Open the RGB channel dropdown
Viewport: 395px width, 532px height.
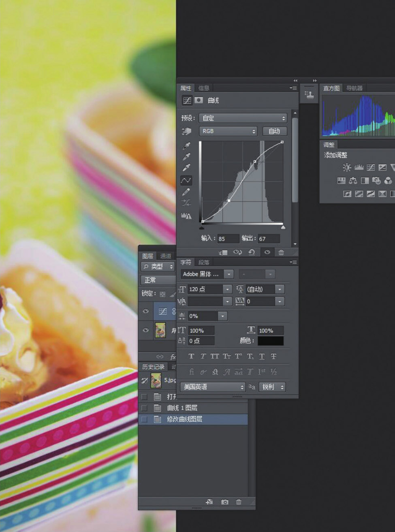pos(228,131)
